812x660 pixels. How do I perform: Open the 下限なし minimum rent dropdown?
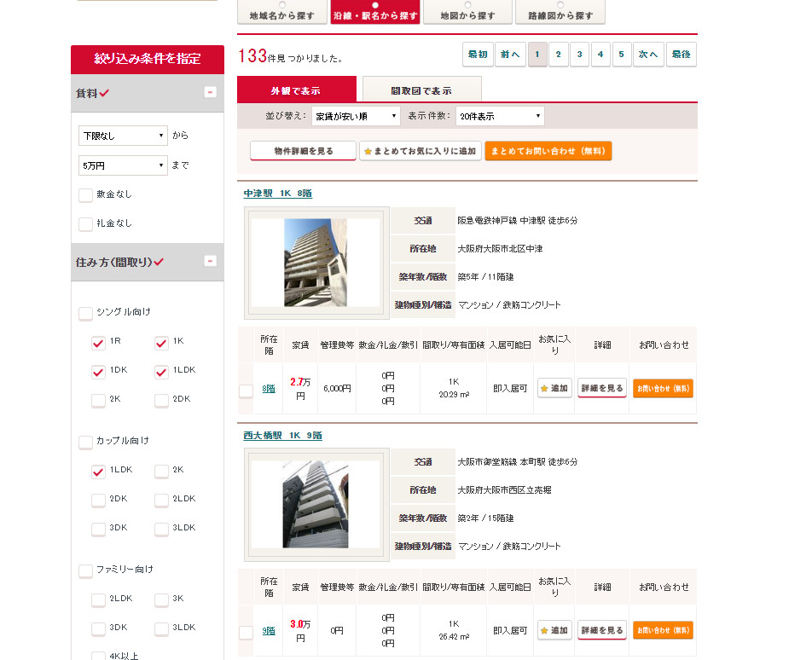point(123,136)
